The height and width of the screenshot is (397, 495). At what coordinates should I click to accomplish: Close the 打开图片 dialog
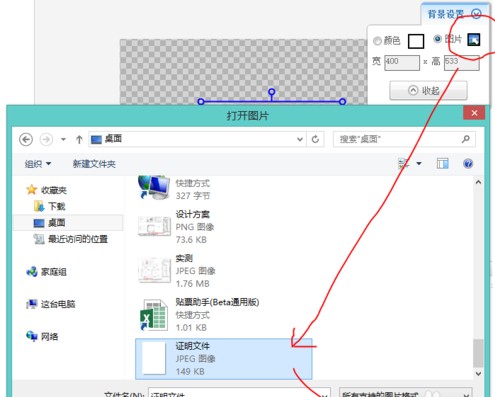[x=474, y=113]
